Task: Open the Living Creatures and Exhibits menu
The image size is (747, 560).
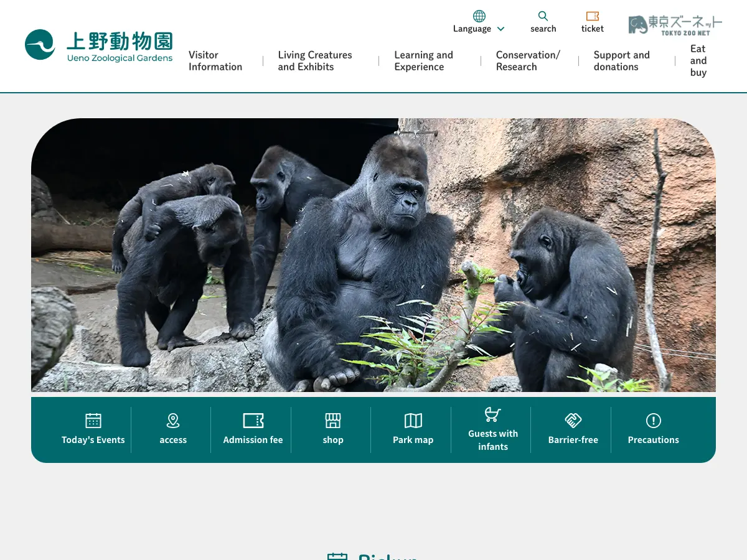Action: (x=315, y=61)
